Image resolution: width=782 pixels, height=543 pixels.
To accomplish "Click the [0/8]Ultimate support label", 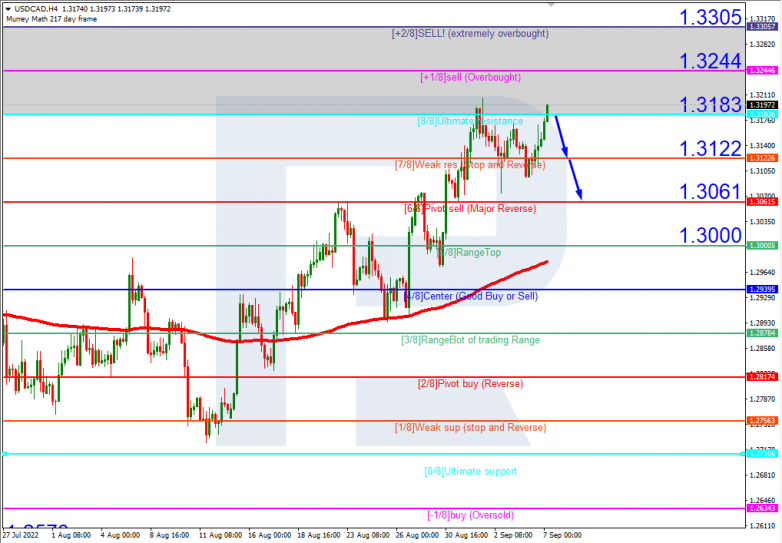I will (x=470, y=471).
